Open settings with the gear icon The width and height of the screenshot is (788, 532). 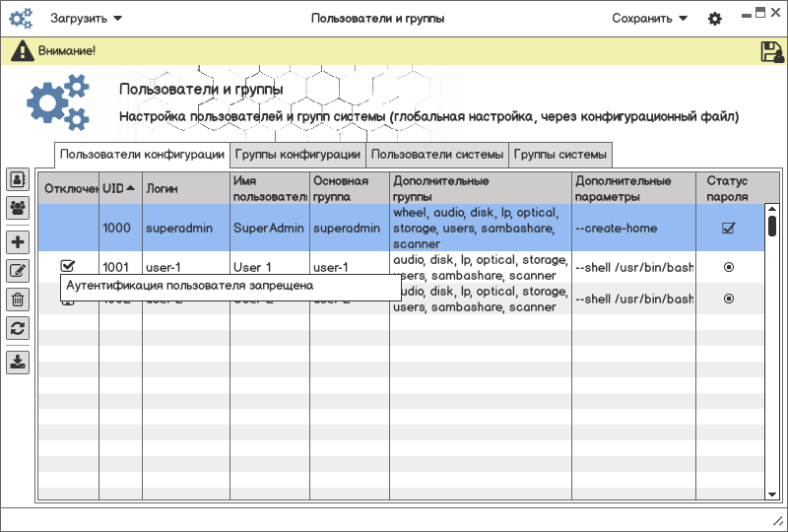pyautogui.click(x=715, y=19)
